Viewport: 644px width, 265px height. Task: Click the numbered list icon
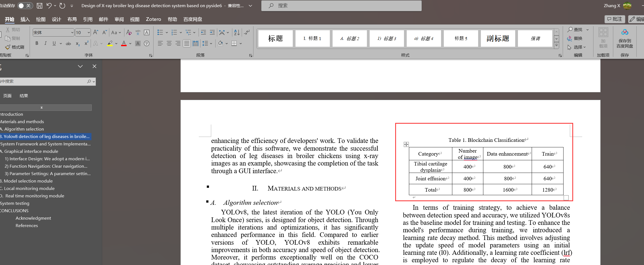174,32
